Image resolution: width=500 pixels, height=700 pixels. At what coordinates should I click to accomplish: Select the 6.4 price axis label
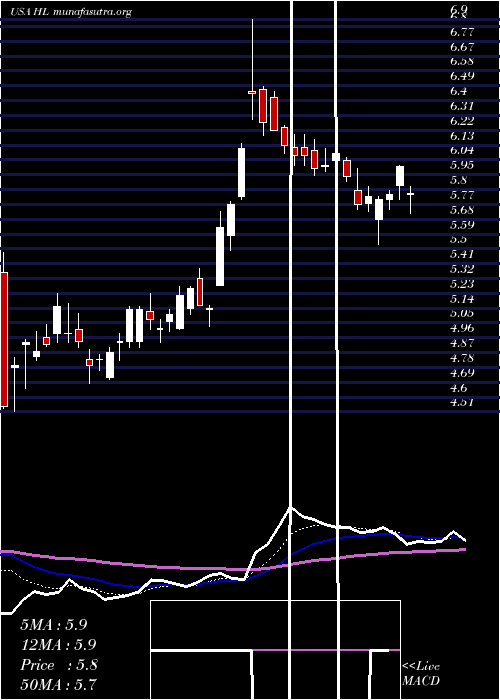pyautogui.click(x=459, y=91)
